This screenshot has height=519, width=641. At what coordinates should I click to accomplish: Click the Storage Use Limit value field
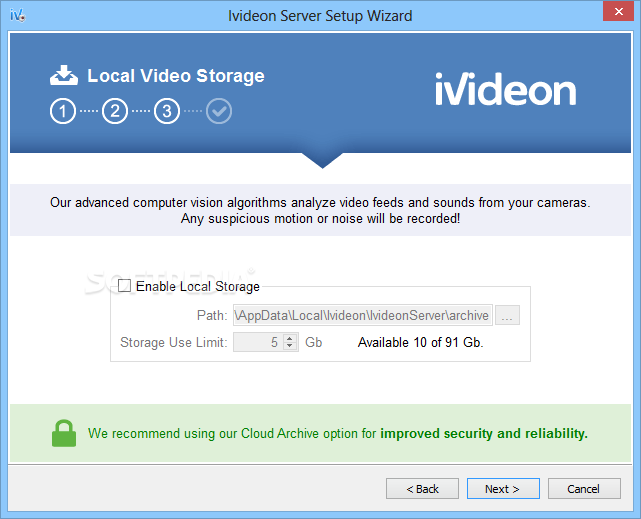tap(259, 342)
